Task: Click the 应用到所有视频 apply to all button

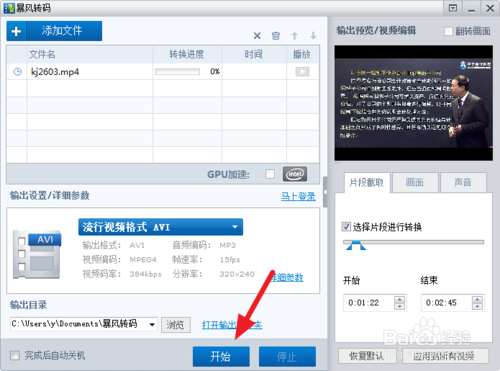Action: 445,356
